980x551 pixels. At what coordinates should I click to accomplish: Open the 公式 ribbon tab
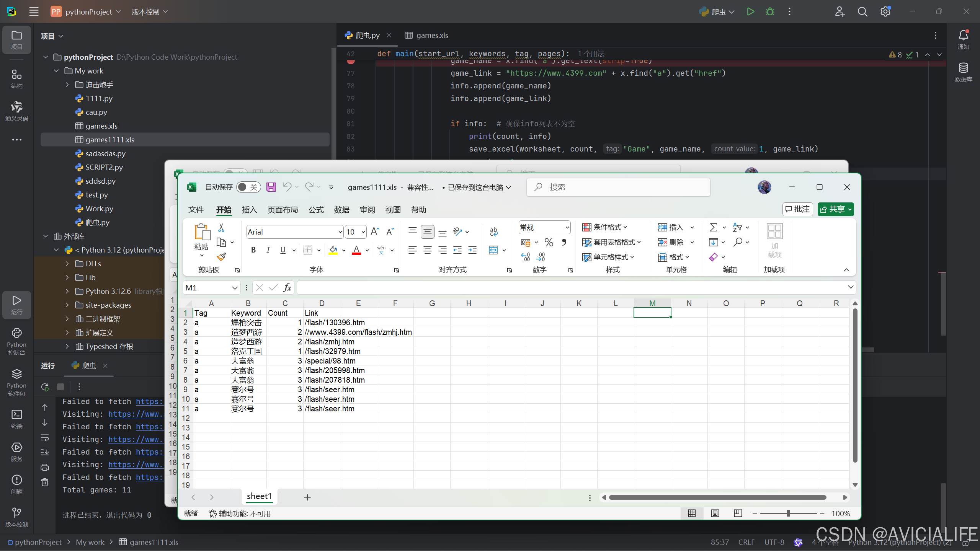coord(316,210)
